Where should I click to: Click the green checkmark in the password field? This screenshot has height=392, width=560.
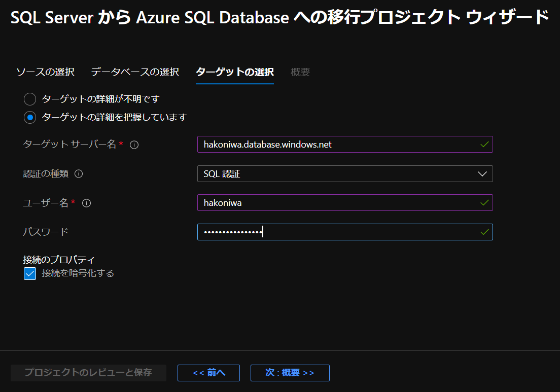(x=483, y=232)
